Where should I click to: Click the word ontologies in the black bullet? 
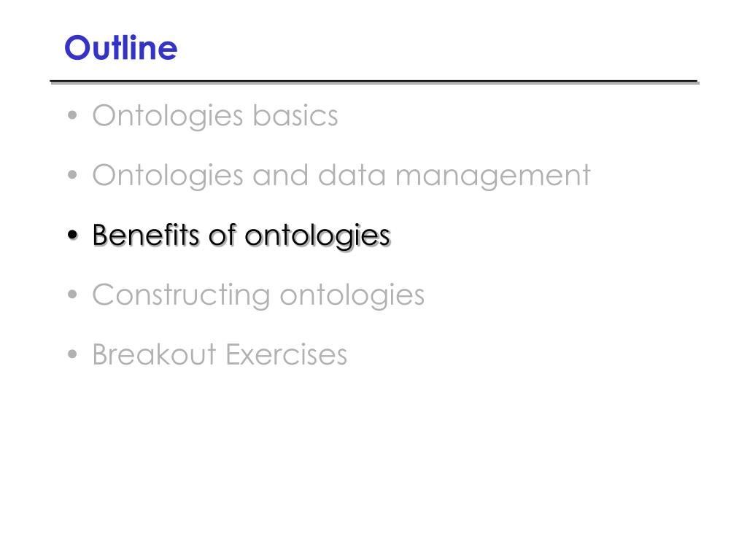(x=318, y=237)
